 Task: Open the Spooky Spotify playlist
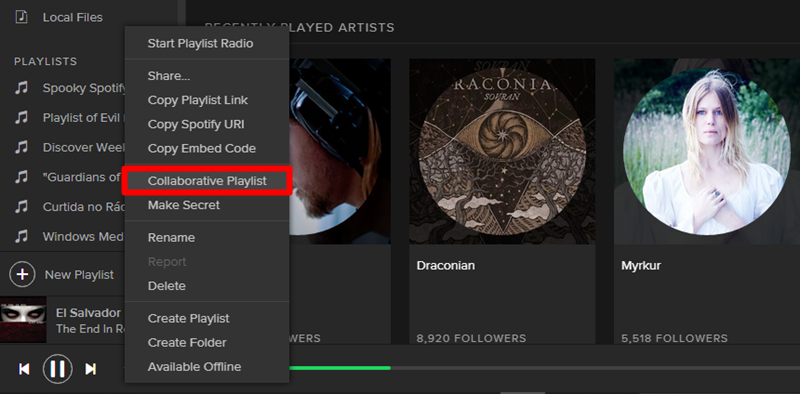pyautogui.click(x=84, y=88)
